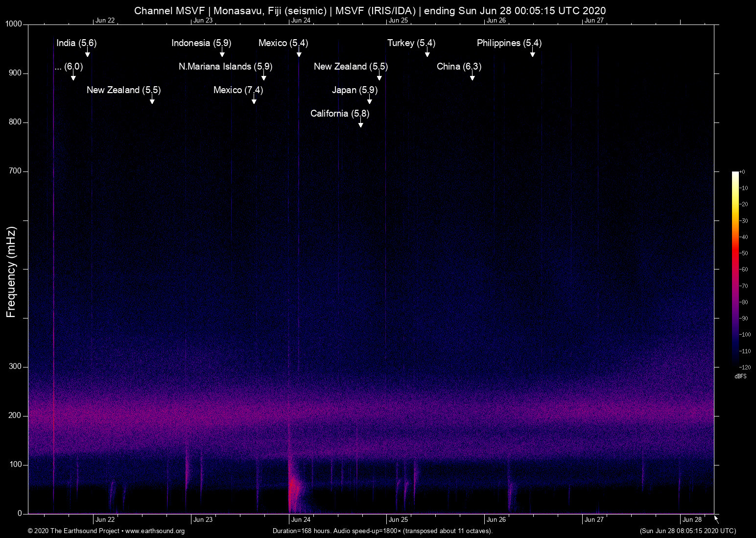The width and height of the screenshot is (756, 538).
Task: Click the arrow marker under Philippines (5.4)
Action: tap(533, 52)
